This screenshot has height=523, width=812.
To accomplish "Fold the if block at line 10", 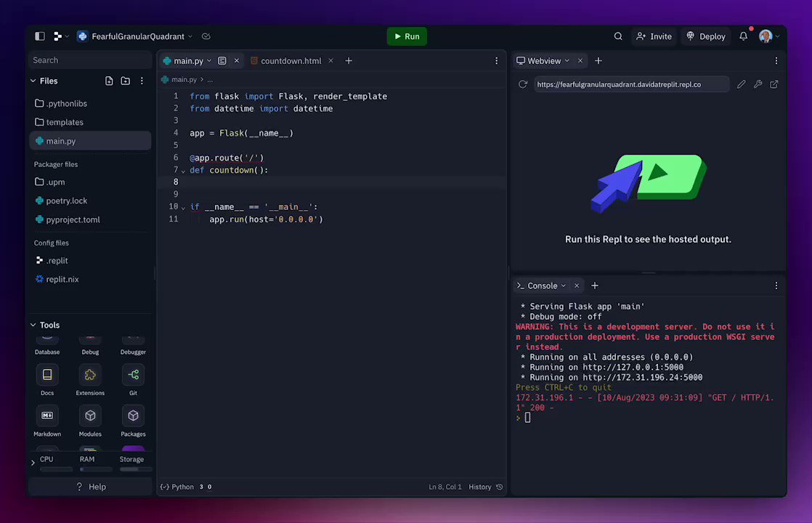I will pos(183,208).
